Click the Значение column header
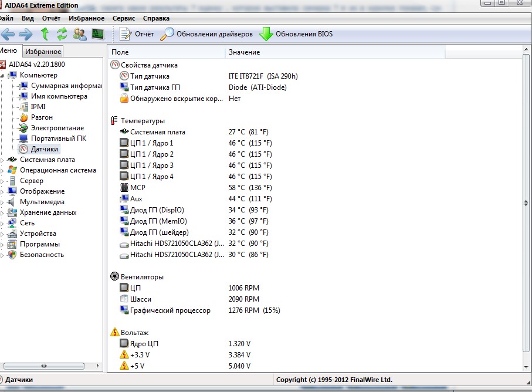532x392 pixels. (x=336, y=52)
